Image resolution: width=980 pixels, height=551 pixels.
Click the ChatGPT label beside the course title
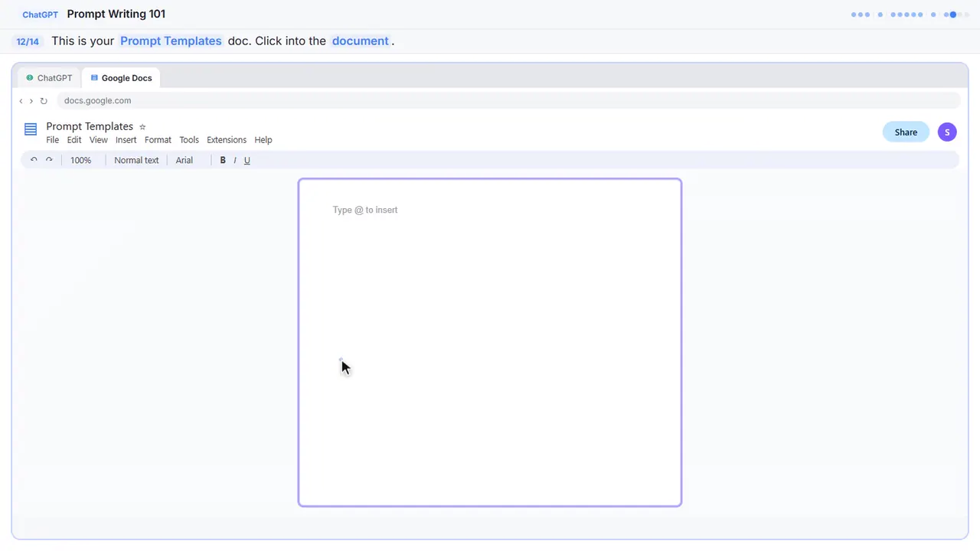point(40,15)
